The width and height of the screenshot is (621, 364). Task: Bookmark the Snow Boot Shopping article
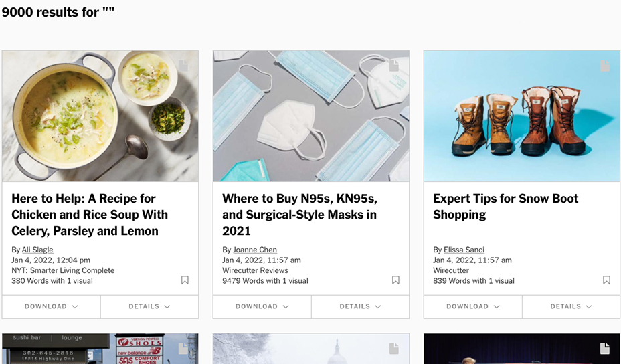[x=606, y=280]
